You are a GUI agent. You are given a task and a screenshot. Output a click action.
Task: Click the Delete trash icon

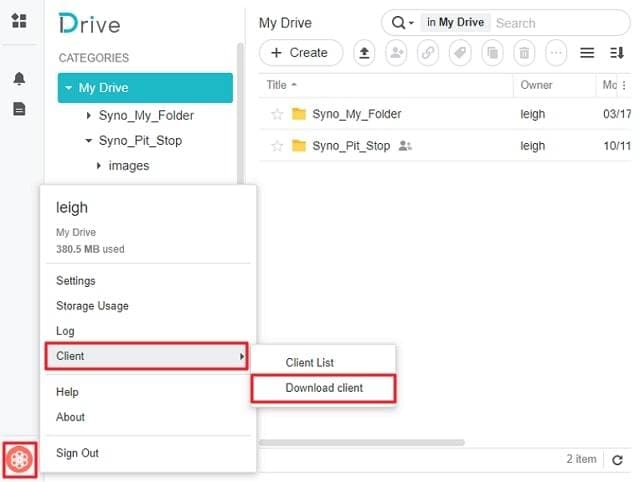[x=524, y=53]
